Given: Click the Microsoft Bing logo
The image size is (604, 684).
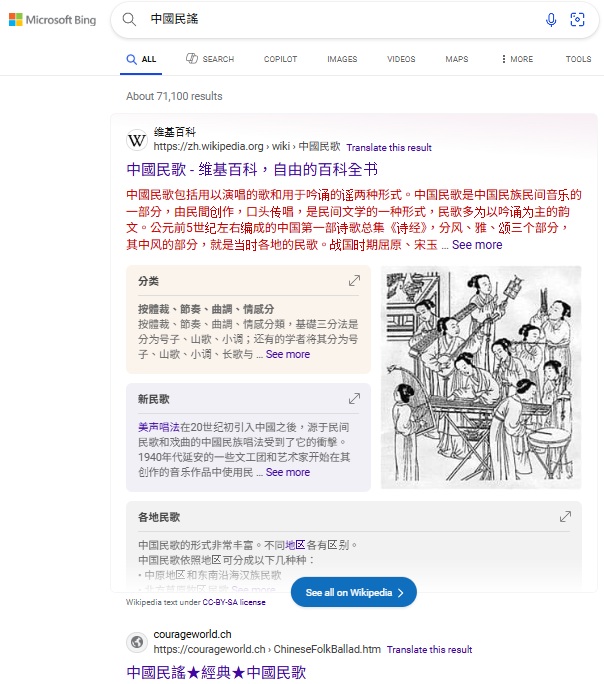Looking at the screenshot, I should [52, 20].
